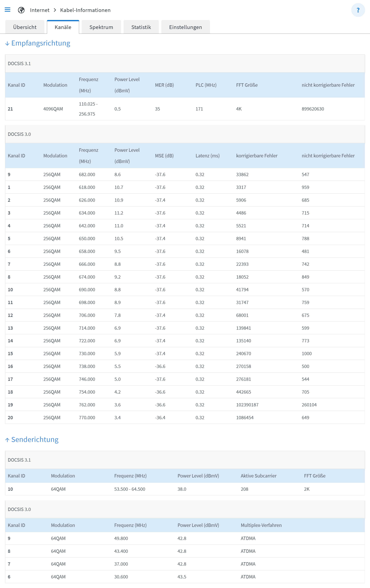The image size is (370, 588).
Task: Open the Einstellungen tab
Action: [x=185, y=27]
